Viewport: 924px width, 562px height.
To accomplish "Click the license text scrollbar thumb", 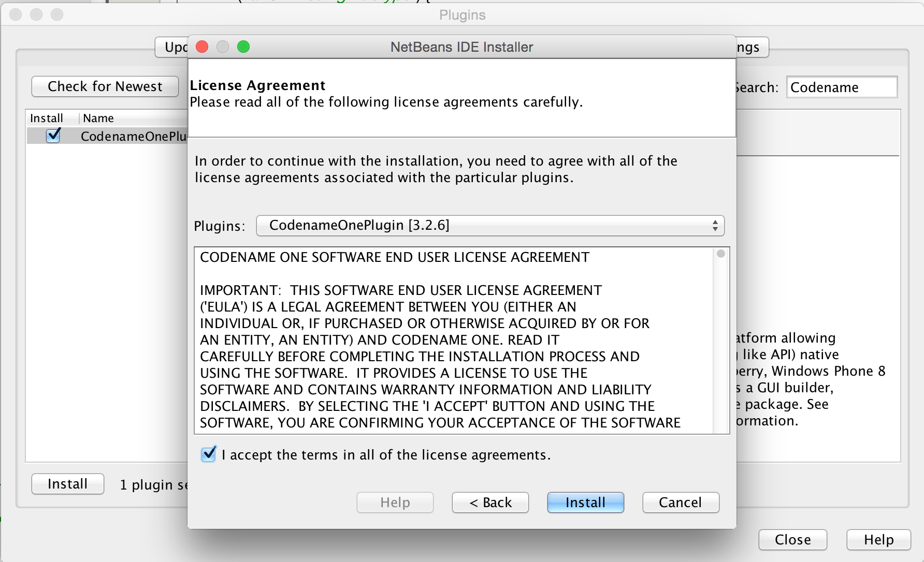I will tap(721, 254).
